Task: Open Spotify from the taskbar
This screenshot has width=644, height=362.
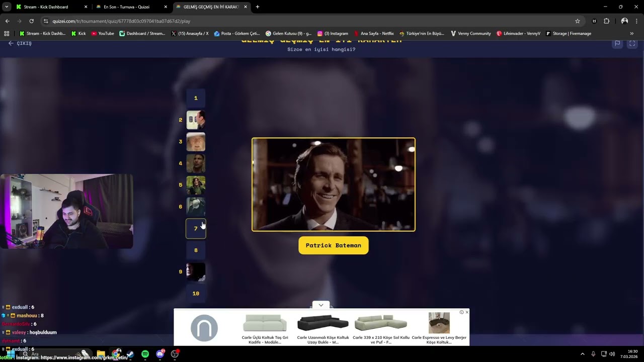Action: [145, 354]
